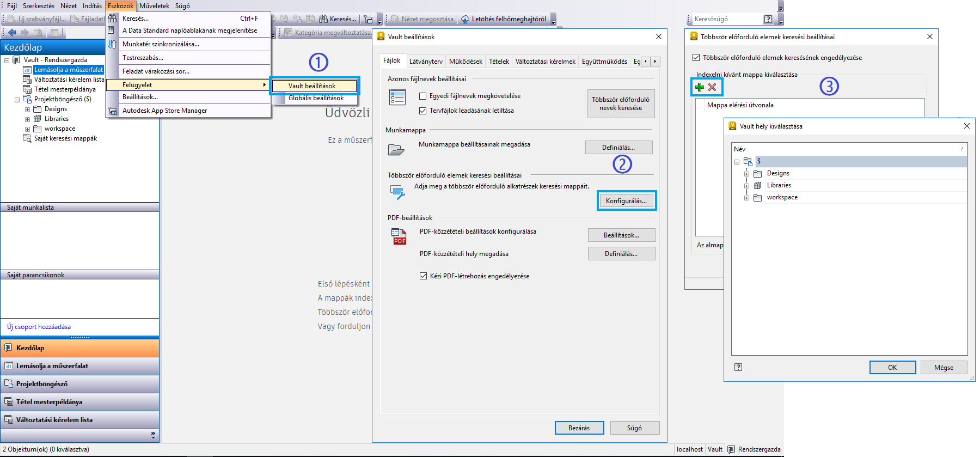Toggle Tervfájlok leadásának letiltása checkbox
Screen dimensions: 980x457
(422, 111)
